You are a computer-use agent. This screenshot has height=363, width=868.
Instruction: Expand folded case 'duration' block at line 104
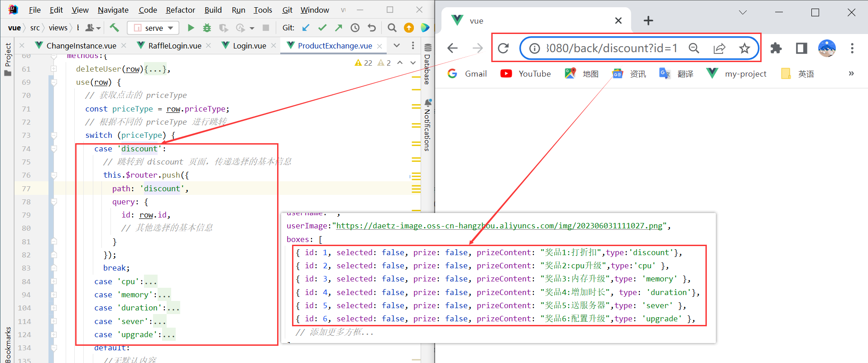point(53,308)
